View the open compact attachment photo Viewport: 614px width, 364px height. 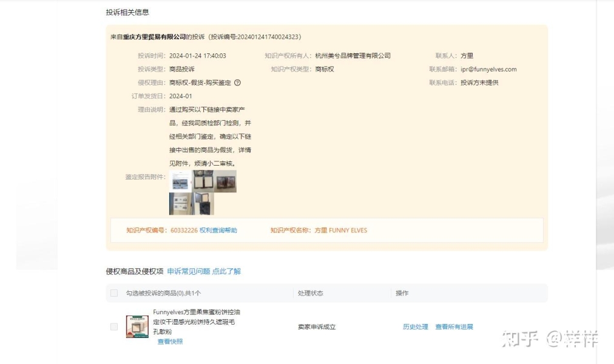[x=203, y=181]
